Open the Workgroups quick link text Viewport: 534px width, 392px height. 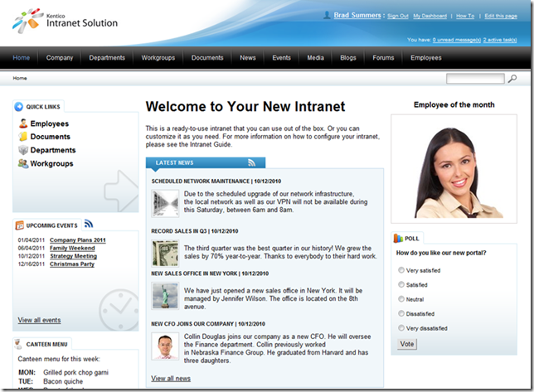click(x=51, y=163)
